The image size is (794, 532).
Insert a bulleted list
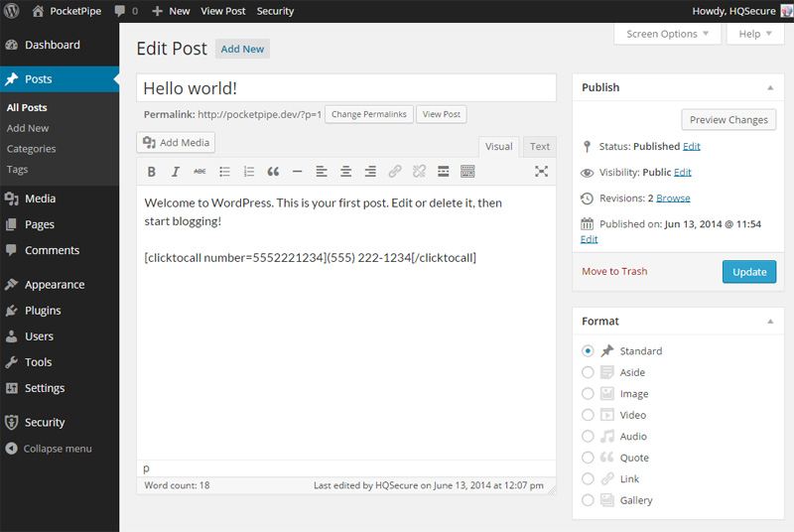[x=225, y=172]
